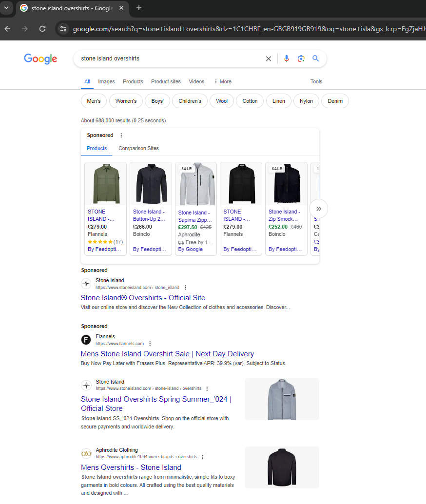Open three-dot menu for Stone Island ad

[186, 288]
